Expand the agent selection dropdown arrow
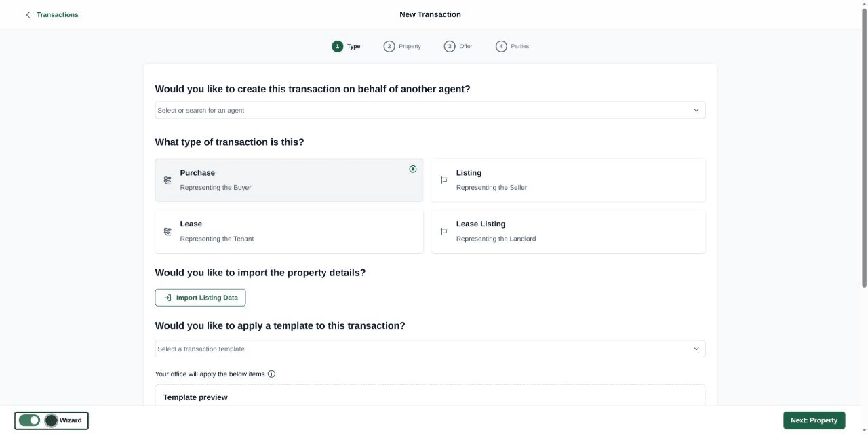Screen dimensions: 868x434 pos(696,110)
